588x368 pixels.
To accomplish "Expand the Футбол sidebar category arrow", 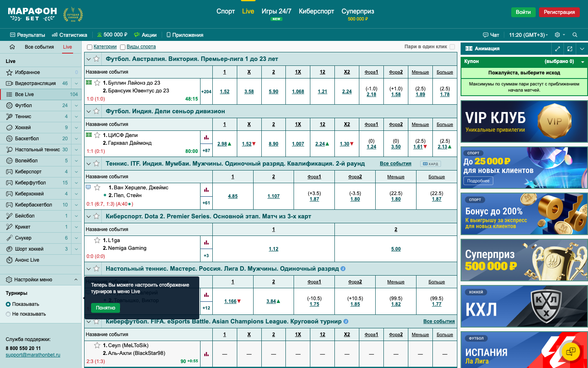I will click(x=76, y=105).
